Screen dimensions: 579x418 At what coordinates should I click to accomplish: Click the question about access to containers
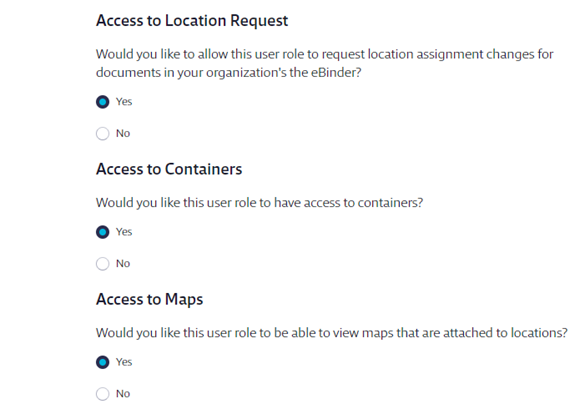coord(260,203)
